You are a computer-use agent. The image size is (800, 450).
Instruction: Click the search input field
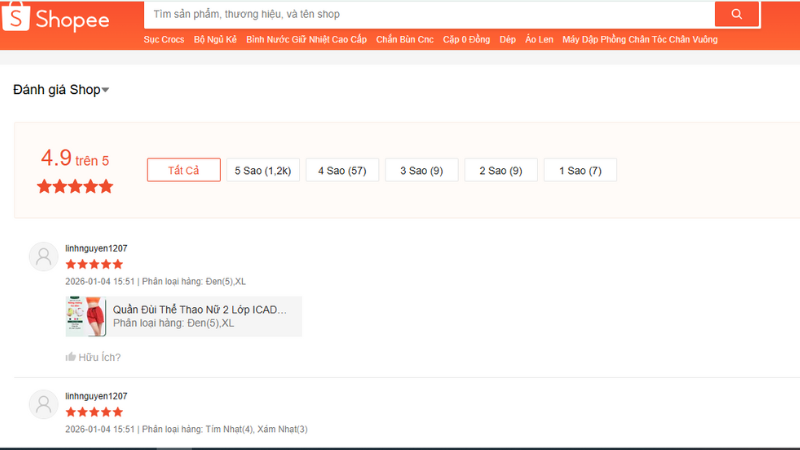coord(430,14)
